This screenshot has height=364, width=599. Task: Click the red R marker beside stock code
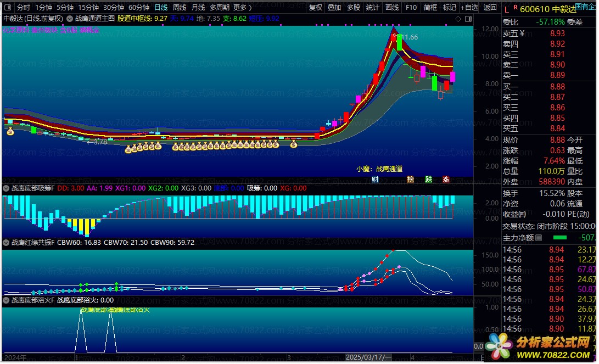tap(516, 7)
